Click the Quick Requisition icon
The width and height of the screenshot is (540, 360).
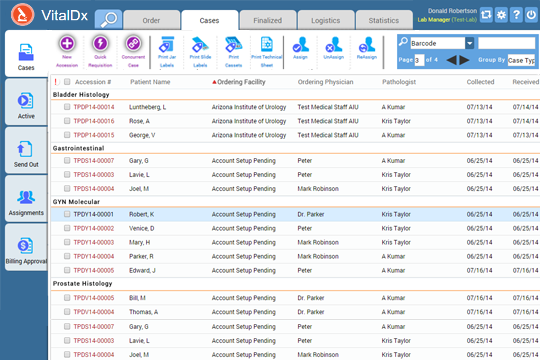click(100, 44)
